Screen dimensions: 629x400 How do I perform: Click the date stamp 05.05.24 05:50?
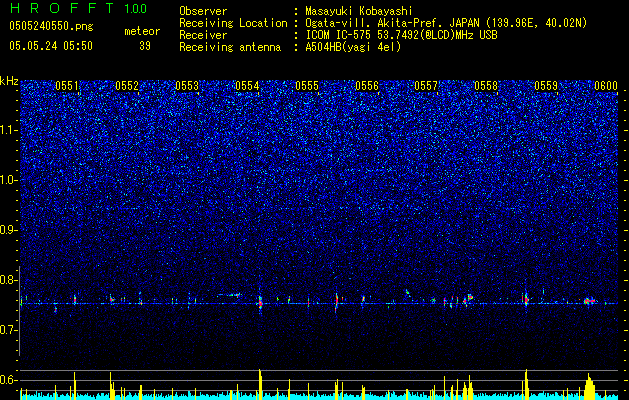tap(51, 46)
